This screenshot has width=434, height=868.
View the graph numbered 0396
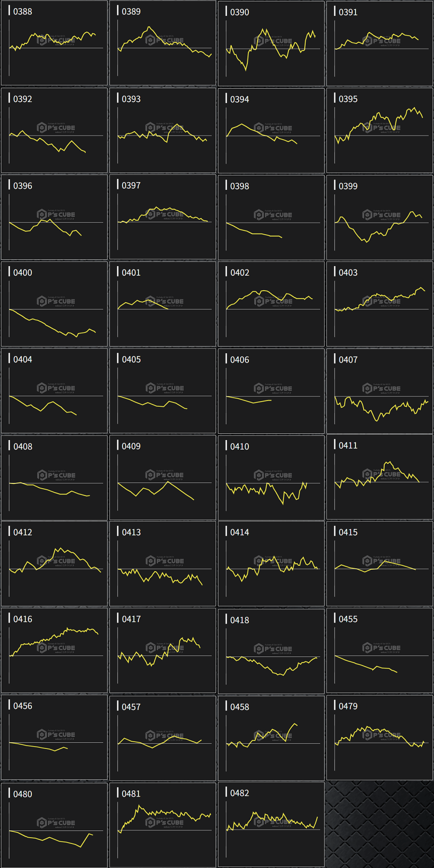point(54,217)
